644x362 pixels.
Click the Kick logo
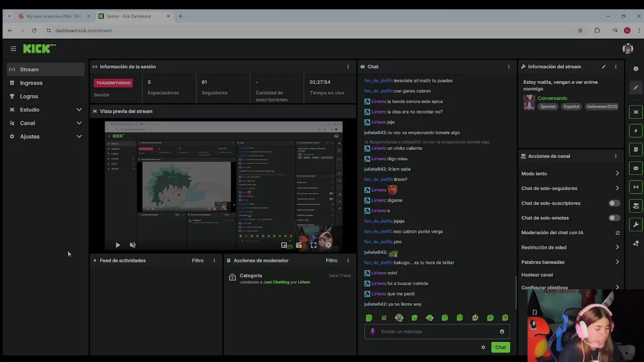pyautogui.click(x=39, y=49)
